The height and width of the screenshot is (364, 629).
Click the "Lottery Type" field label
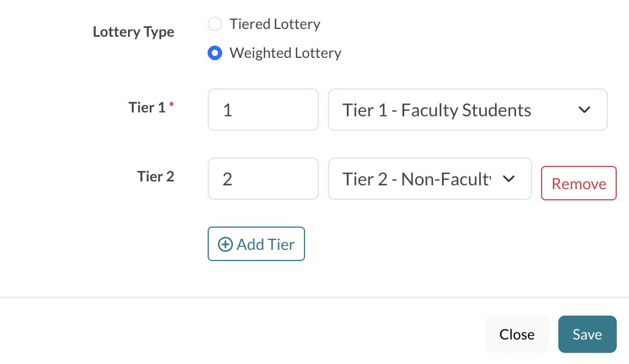[134, 32]
